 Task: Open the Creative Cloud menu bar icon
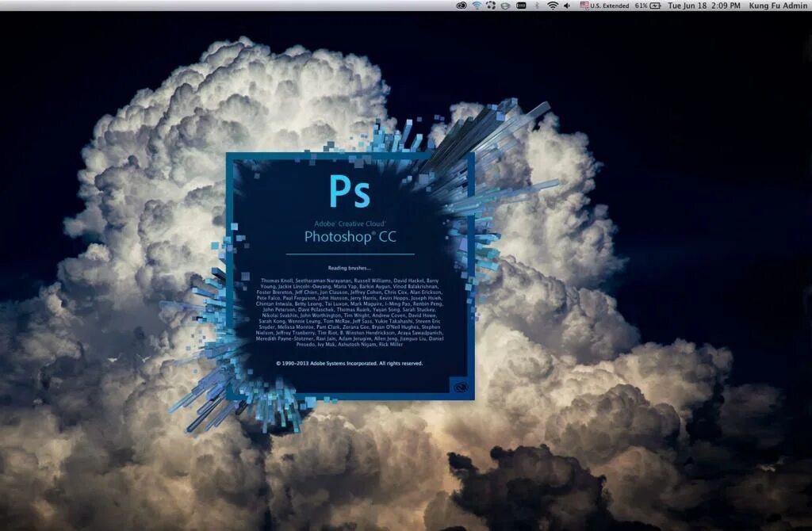(x=461, y=6)
